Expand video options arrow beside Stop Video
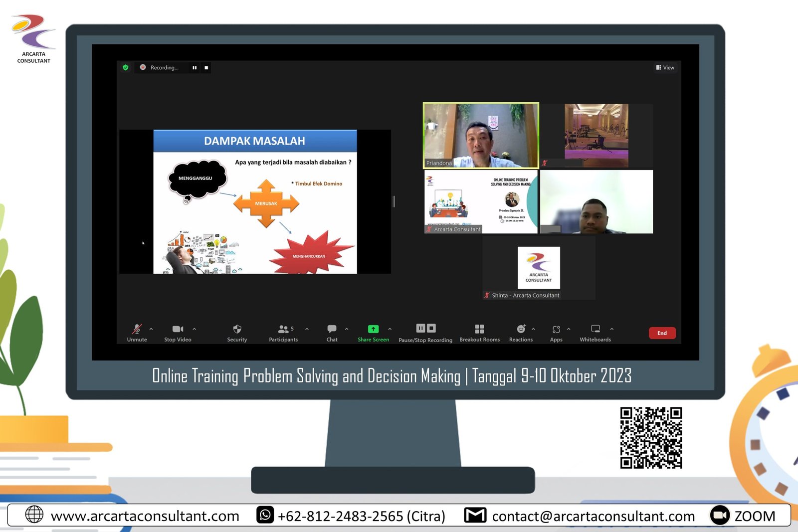 click(195, 329)
